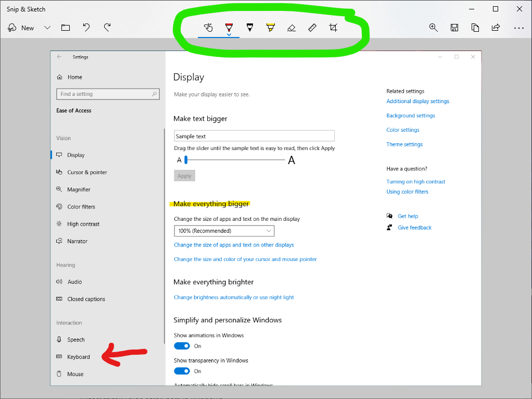Image resolution: width=532 pixels, height=399 pixels.
Task: Share the snip
Action: (x=496, y=28)
